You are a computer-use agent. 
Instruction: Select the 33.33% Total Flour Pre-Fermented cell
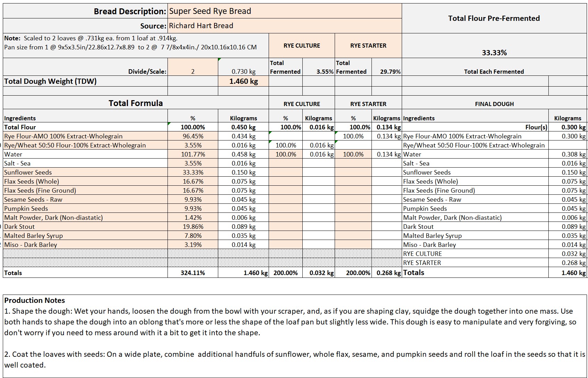point(494,53)
